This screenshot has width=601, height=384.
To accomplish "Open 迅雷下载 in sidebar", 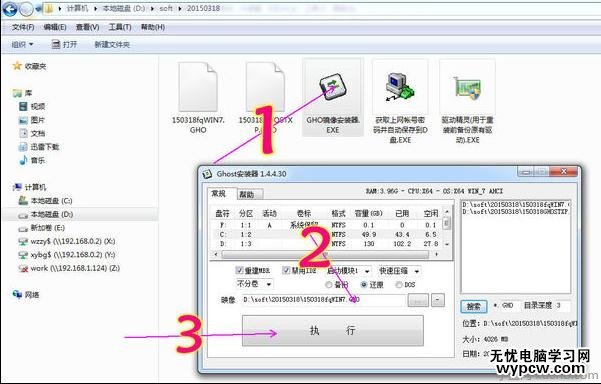I will click(x=39, y=146).
